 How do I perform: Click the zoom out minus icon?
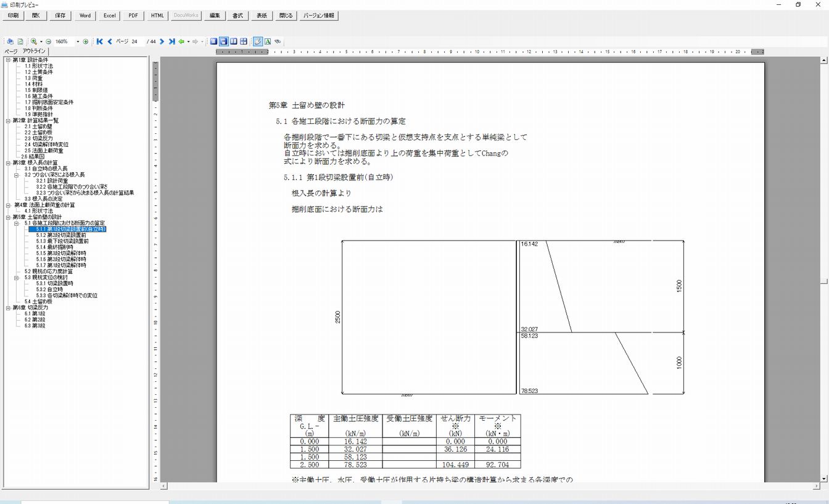click(48, 41)
